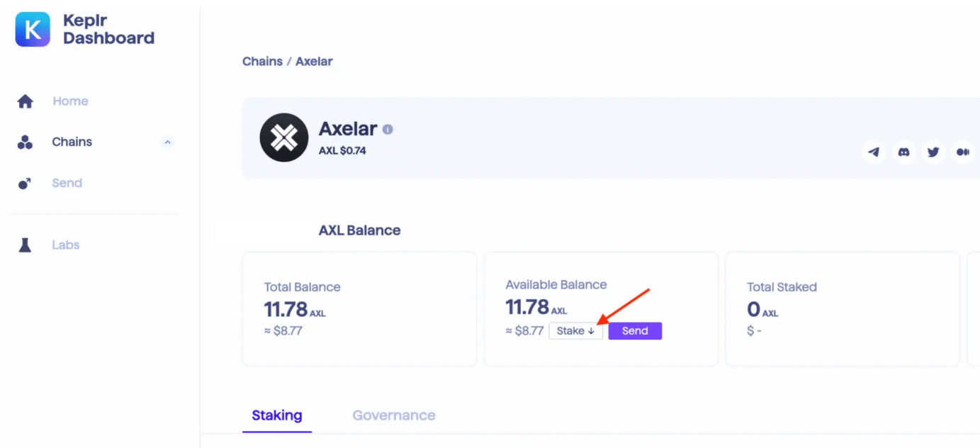Select the Staking tab
980x448 pixels.
coord(277,415)
